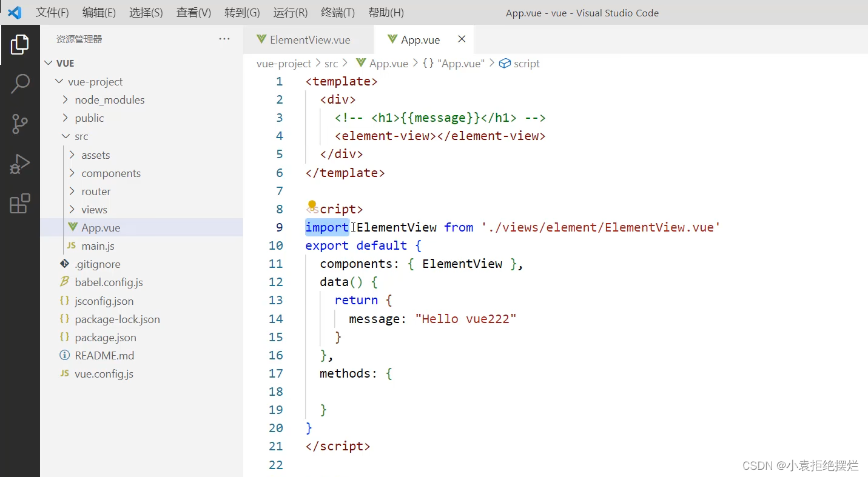The width and height of the screenshot is (868, 477).
Task: Open the 文件(F) menu
Action: click(x=52, y=13)
